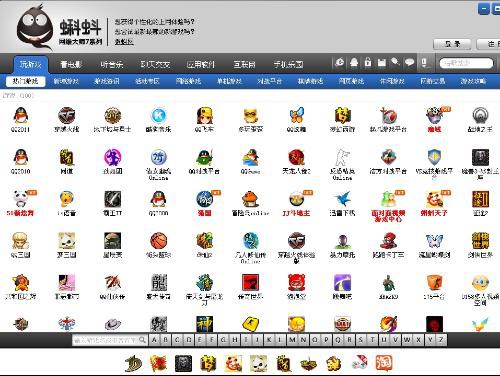Launch 51新炫舞 panda icon
The width and height of the screenshot is (500, 376).
point(21,199)
